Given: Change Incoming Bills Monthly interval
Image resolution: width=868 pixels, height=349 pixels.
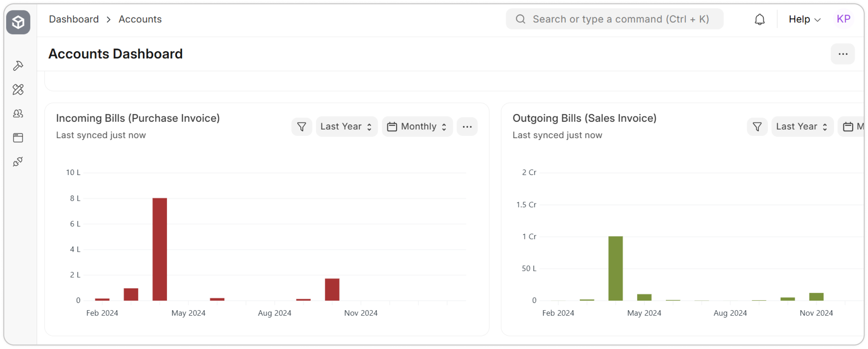Looking at the screenshot, I should (417, 127).
